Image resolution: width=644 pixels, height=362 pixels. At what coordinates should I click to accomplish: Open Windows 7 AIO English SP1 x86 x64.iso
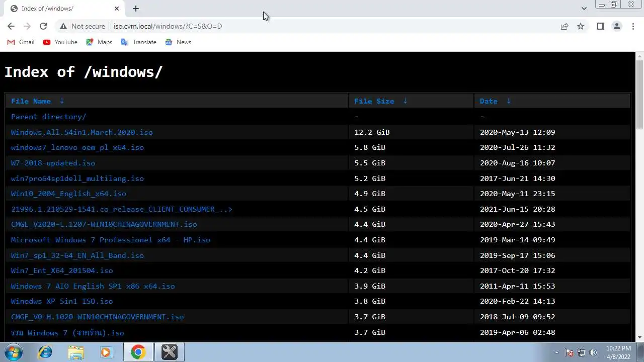[93, 286]
